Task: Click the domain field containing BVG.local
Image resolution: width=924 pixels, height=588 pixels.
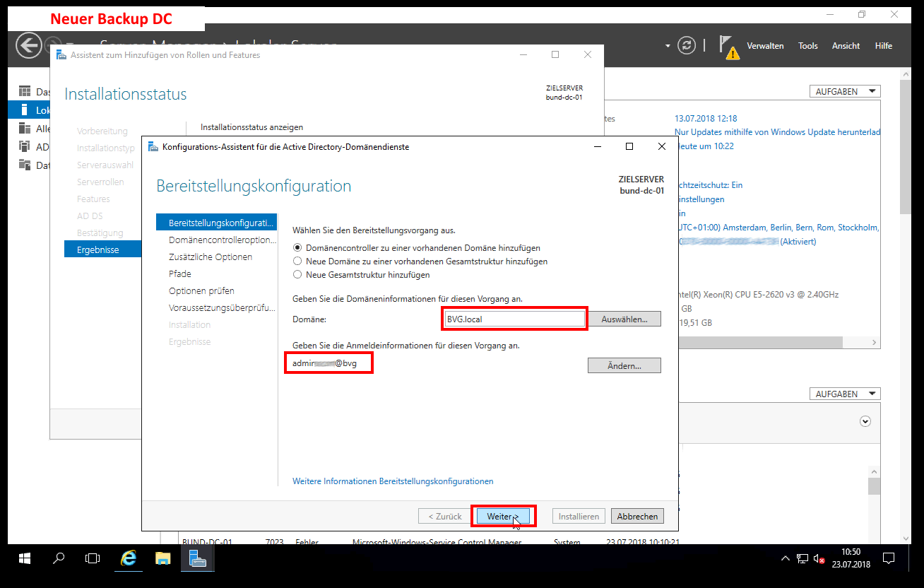Action: pyautogui.click(x=514, y=319)
